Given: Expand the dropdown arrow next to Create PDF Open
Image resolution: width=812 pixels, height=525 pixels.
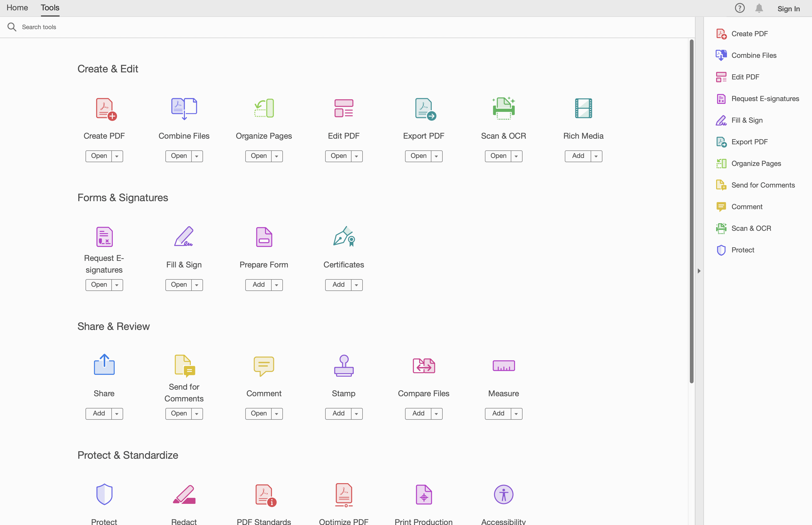Looking at the screenshot, I should coord(117,156).
